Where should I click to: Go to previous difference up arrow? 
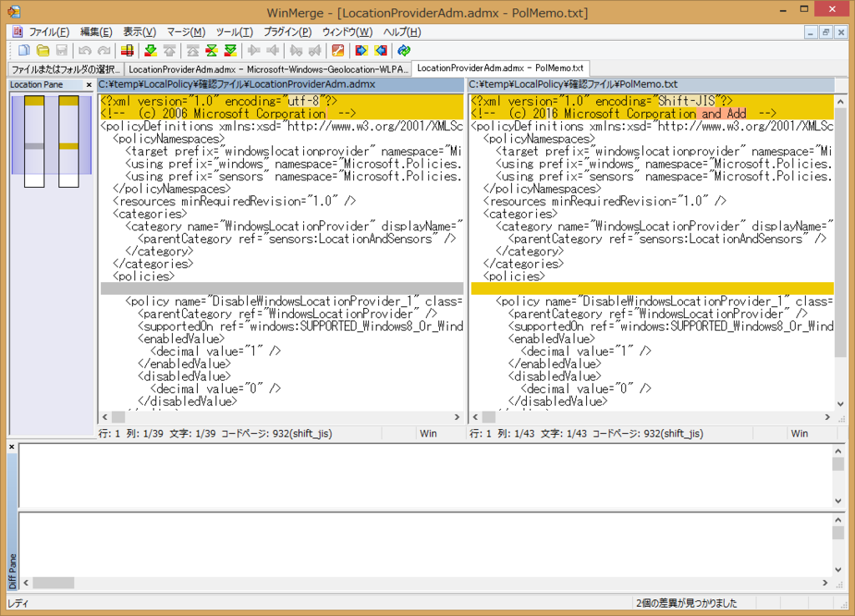[169, 51]
